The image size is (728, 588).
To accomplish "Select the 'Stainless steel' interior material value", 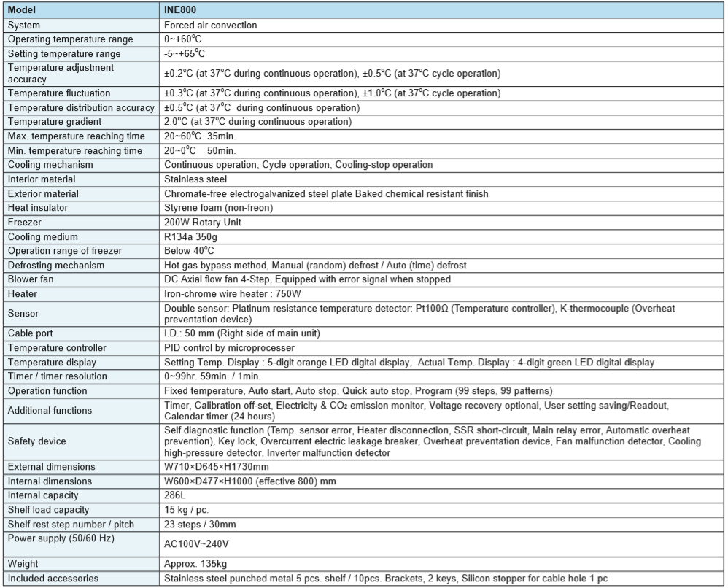I will (x=195, y=179).
